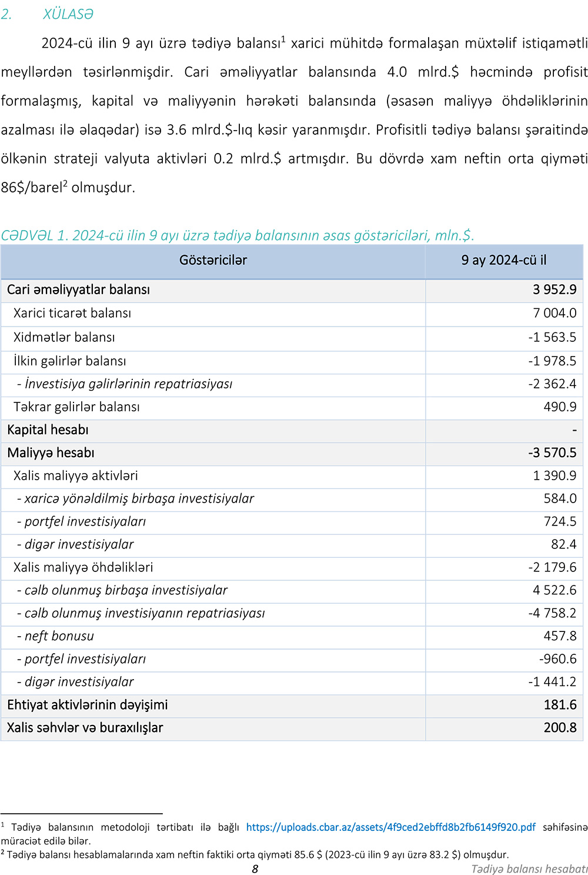This screenshot has width=588, height=875.
Task: Select the Xarici ticarət balansı row label
Action: coord(72,313)
